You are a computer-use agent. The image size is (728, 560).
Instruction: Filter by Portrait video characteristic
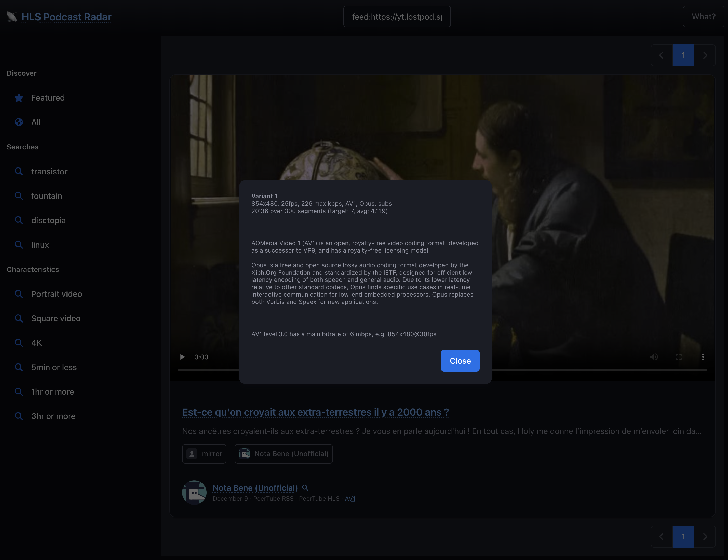[x=56, y=294]
